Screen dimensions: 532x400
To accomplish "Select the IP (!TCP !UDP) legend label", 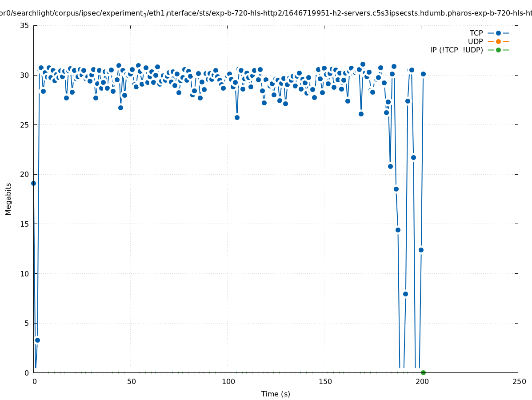I will [456, 50].
